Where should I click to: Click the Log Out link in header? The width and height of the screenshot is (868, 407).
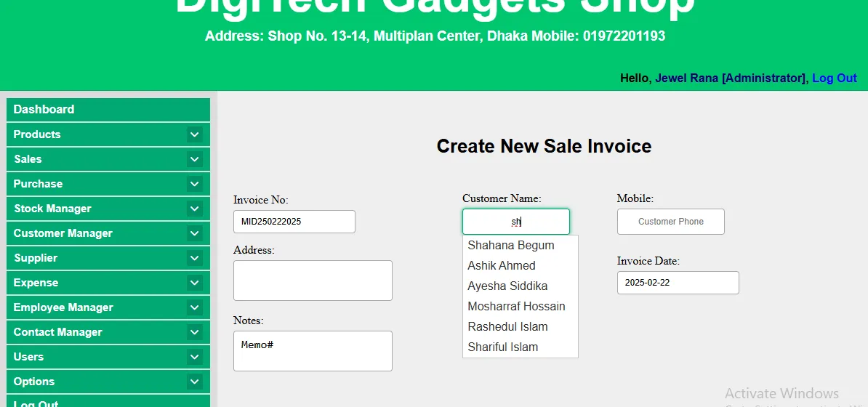point(834,78)
